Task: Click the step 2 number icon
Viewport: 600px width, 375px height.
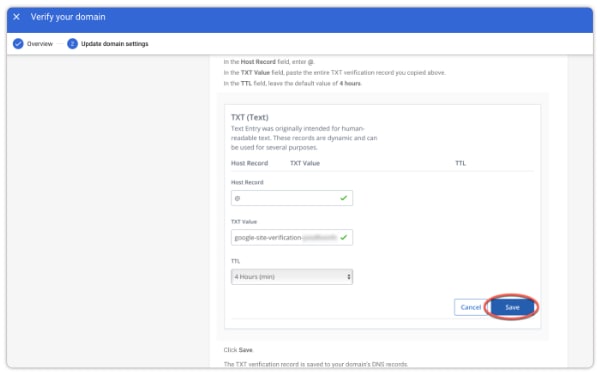Action: [x=72, y=44]
